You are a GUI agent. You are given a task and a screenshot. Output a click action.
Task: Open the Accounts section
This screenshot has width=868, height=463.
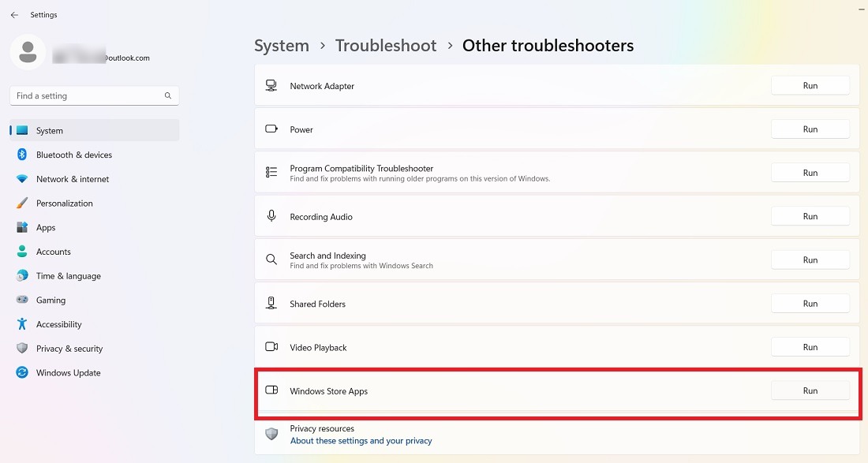[x=54, y=251]
